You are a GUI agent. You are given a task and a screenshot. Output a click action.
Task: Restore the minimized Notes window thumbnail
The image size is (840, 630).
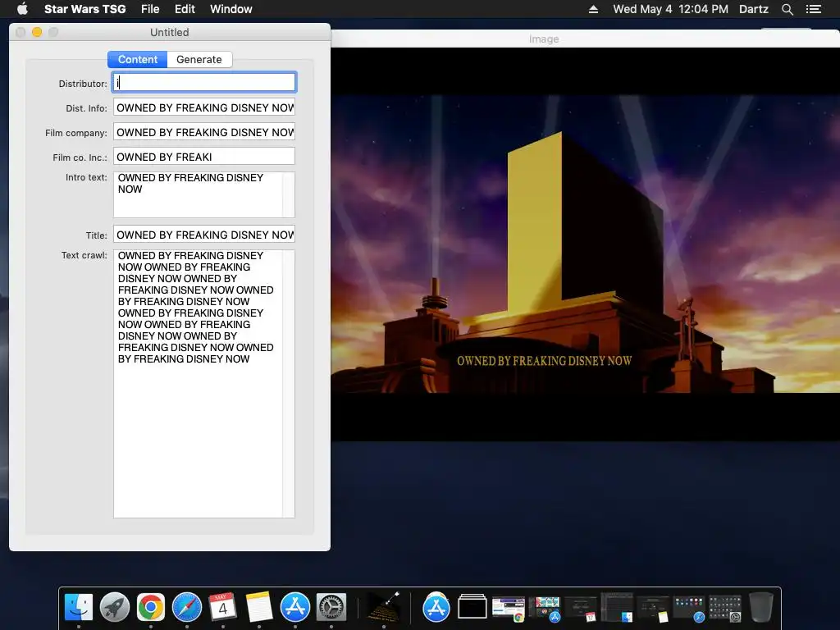(x=653, y=609)
